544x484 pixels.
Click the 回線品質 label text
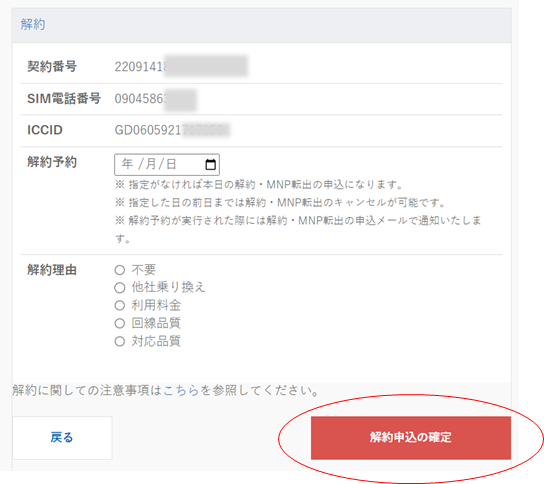(x=156, y=323)
